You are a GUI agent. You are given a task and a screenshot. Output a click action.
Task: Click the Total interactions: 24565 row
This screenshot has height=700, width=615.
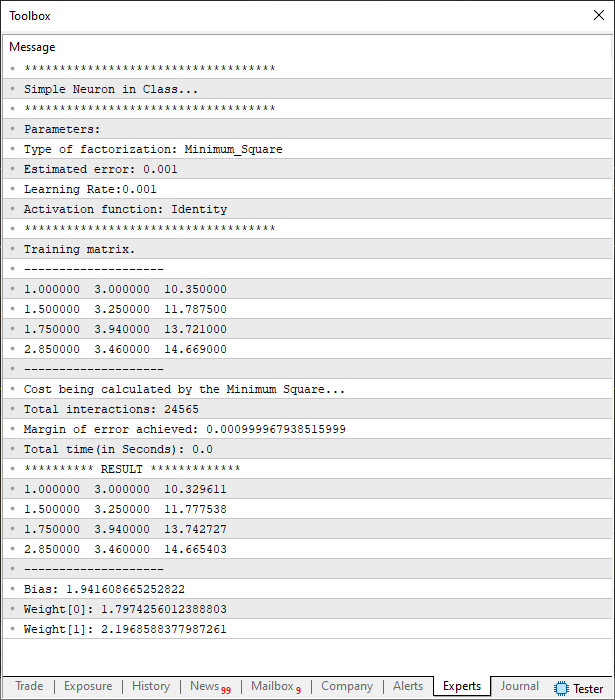click(104, 409)
